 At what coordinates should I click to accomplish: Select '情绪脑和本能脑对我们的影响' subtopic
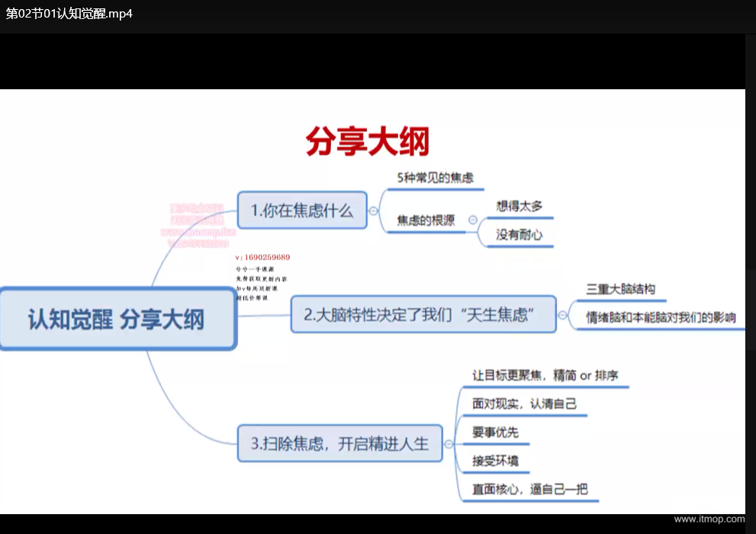[660, 317]
